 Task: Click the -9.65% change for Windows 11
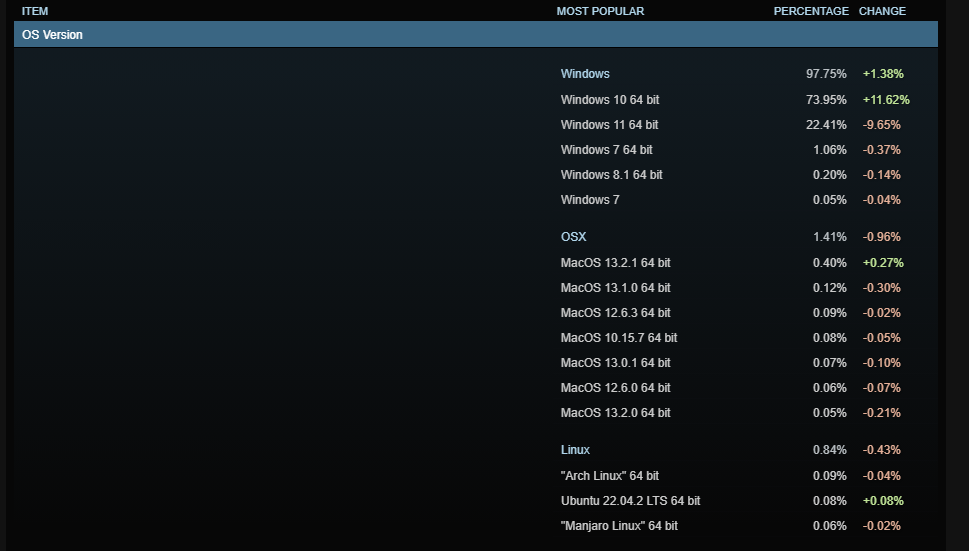click(x=882, y=125)
